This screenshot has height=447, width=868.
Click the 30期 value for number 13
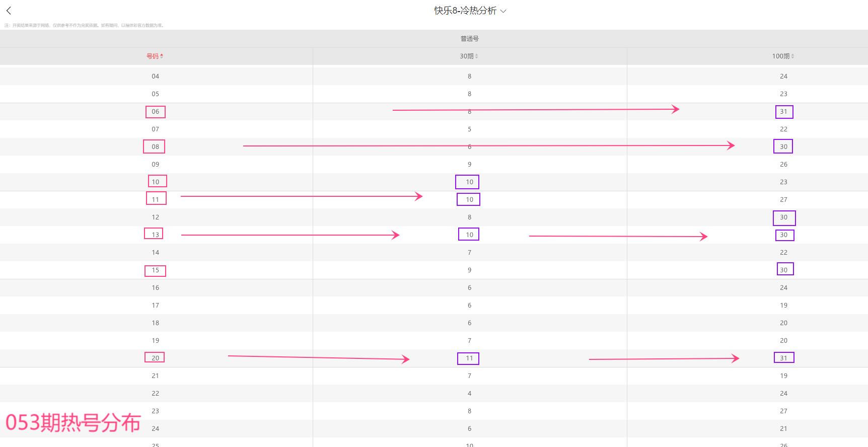(469, 235)
